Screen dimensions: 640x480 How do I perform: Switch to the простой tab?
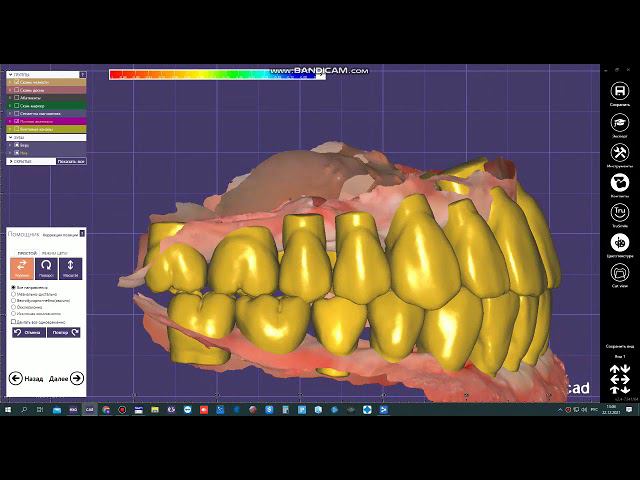click(27, 253)
